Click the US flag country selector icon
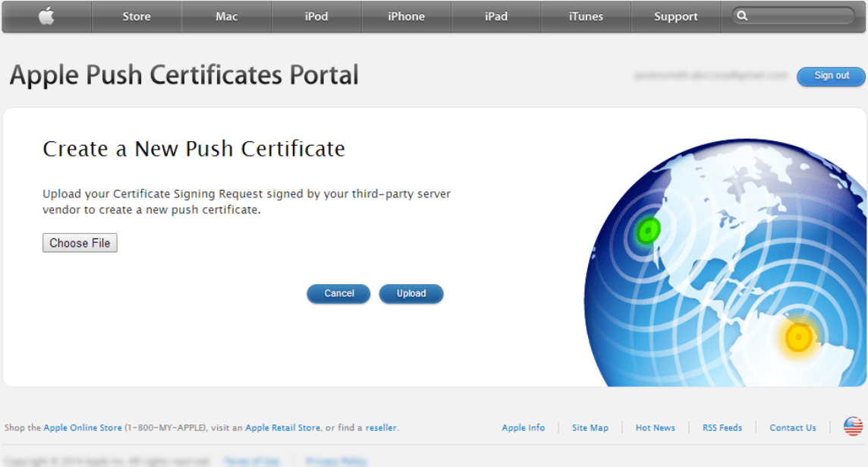 [853, 427]
